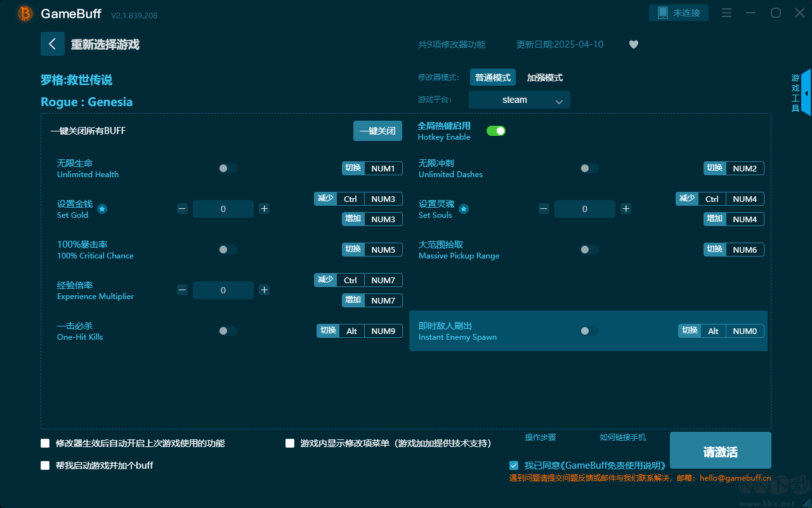Click the 请激活 activate button
The height and width of the screenshot is (508, 812).
721,451
